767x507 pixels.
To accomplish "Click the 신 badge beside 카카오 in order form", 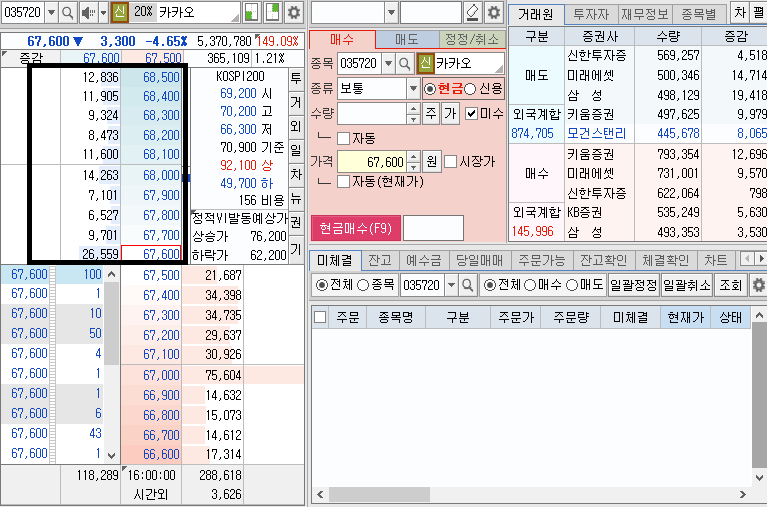I will point(426,64).
